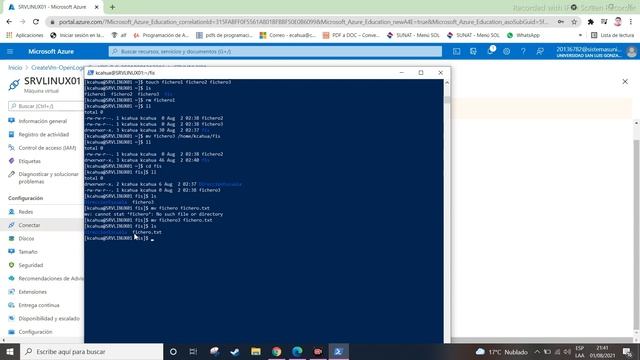
Task: Open Información general in VM menu
Action: coord(42,121)
